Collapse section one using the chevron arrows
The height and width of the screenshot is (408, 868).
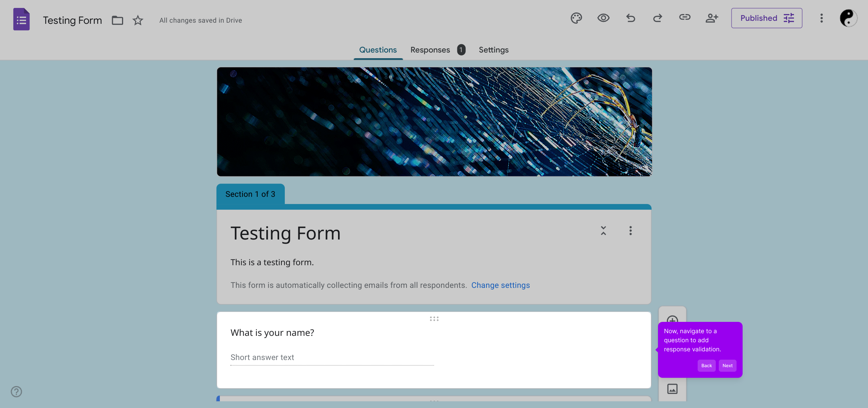[x=603, y=231]
